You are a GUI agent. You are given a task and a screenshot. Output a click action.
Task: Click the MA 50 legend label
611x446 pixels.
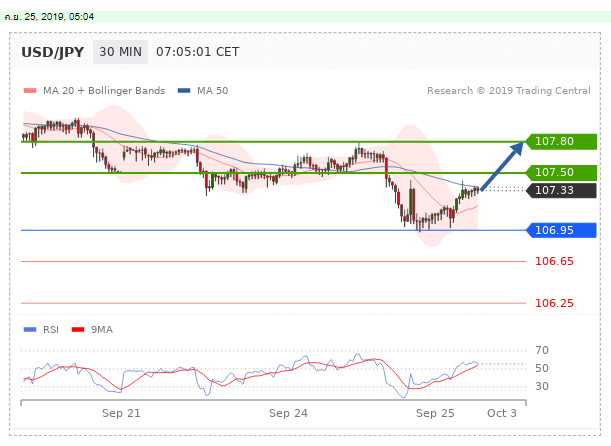(x=212, y=91)
